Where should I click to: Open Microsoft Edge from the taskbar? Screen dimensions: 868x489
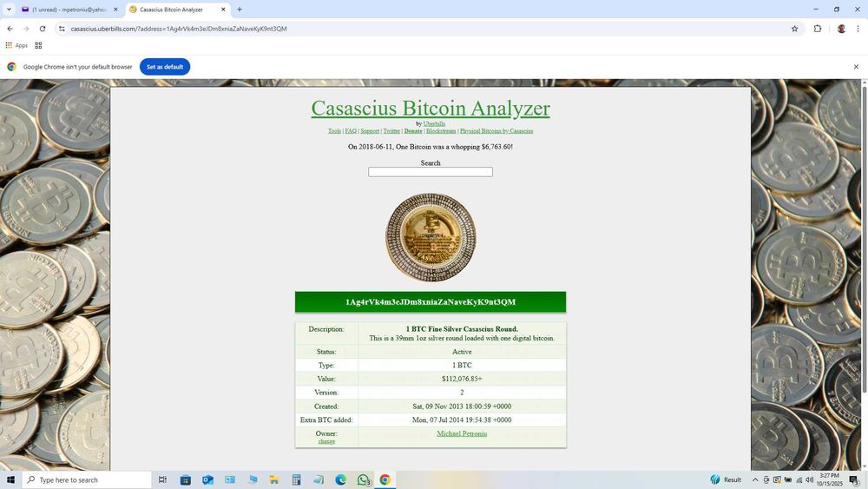click(x=340, y=479)
